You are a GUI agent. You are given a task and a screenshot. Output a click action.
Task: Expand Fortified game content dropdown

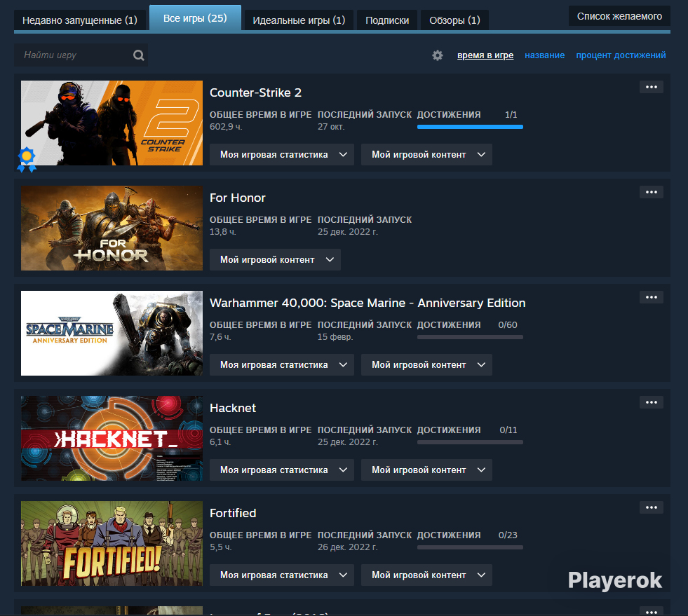pyautogui.click(x=426, y=575)
